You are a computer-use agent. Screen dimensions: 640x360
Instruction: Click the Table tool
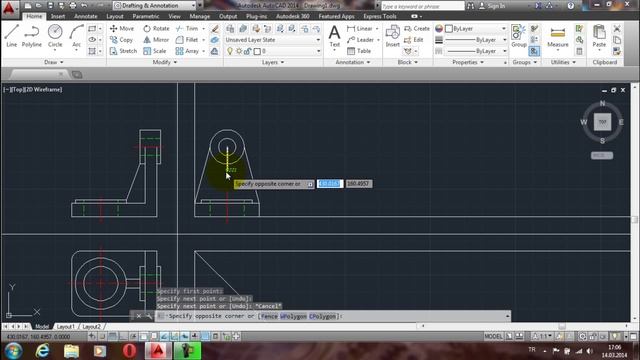pos(359,51)
